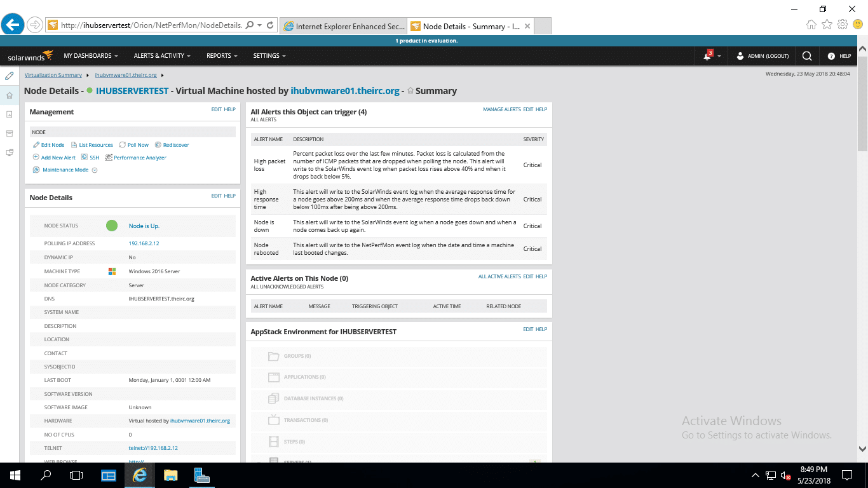Click the 'Node rebooted' alert name
This screenshot has width=868, height=488.
(x=266, y=249)
